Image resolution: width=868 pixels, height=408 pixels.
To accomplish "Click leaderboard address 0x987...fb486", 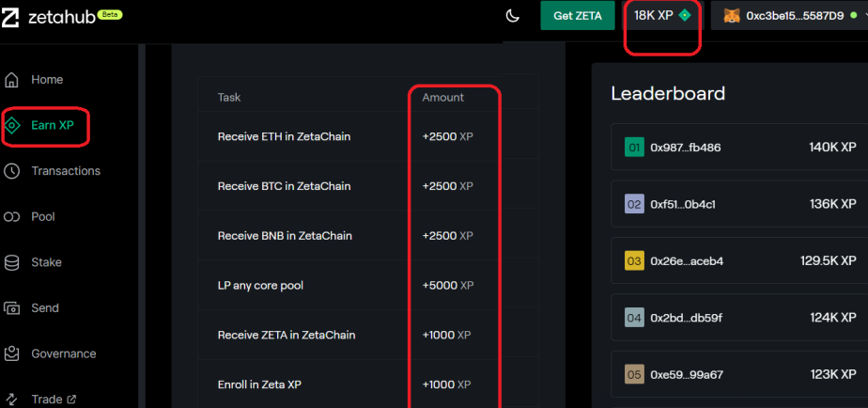I will coord(686,148).
